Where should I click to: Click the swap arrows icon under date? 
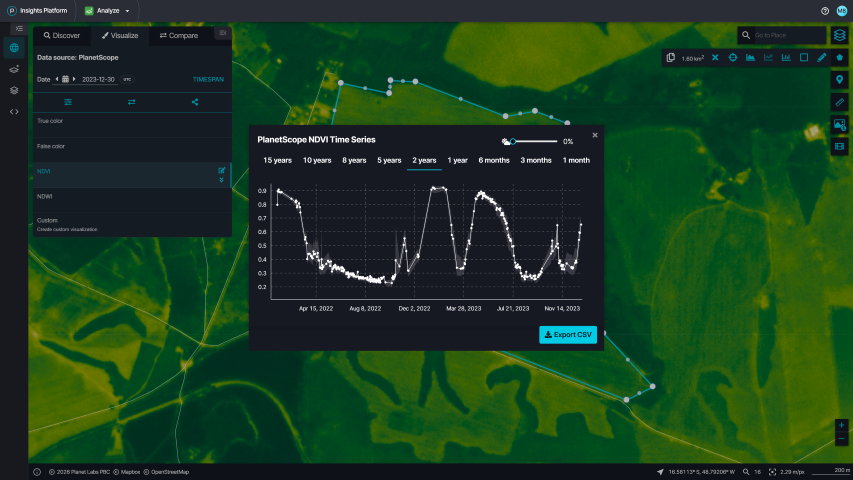132,102
